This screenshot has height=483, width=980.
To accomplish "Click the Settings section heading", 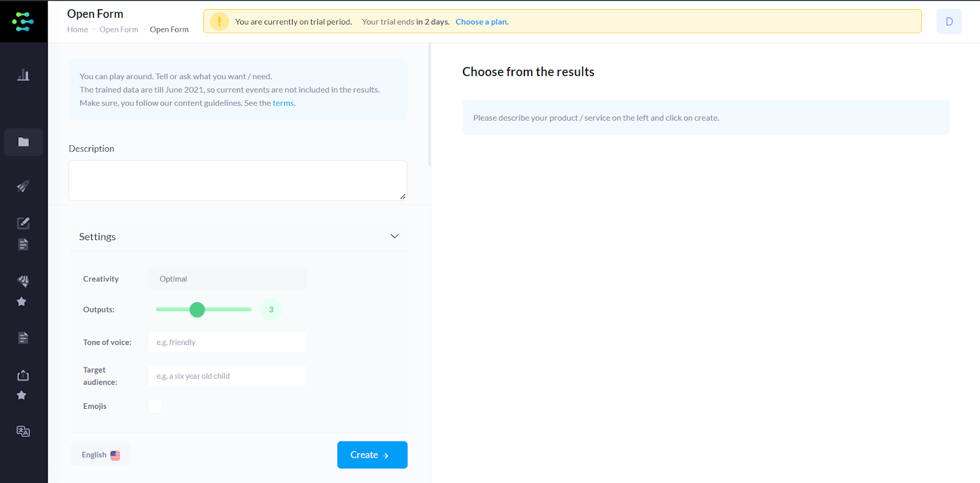I will click(x=97, y=237).
